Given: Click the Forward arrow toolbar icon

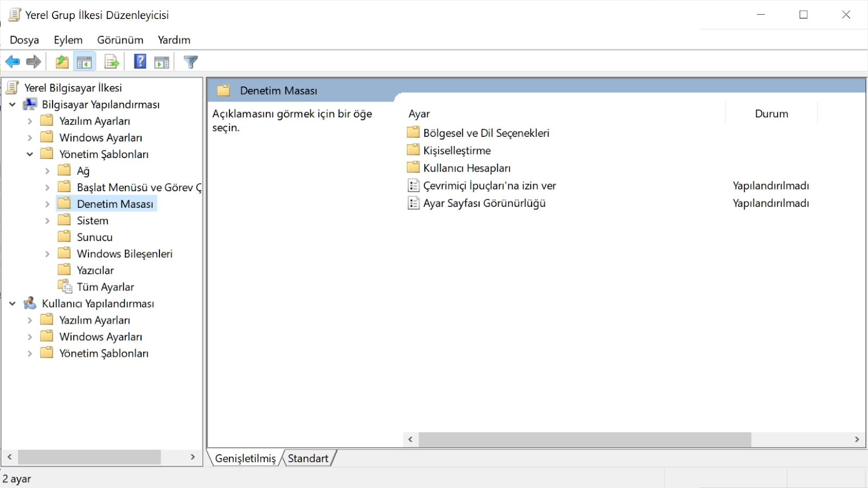Looking at the screenshot, I should coord(34,62).
